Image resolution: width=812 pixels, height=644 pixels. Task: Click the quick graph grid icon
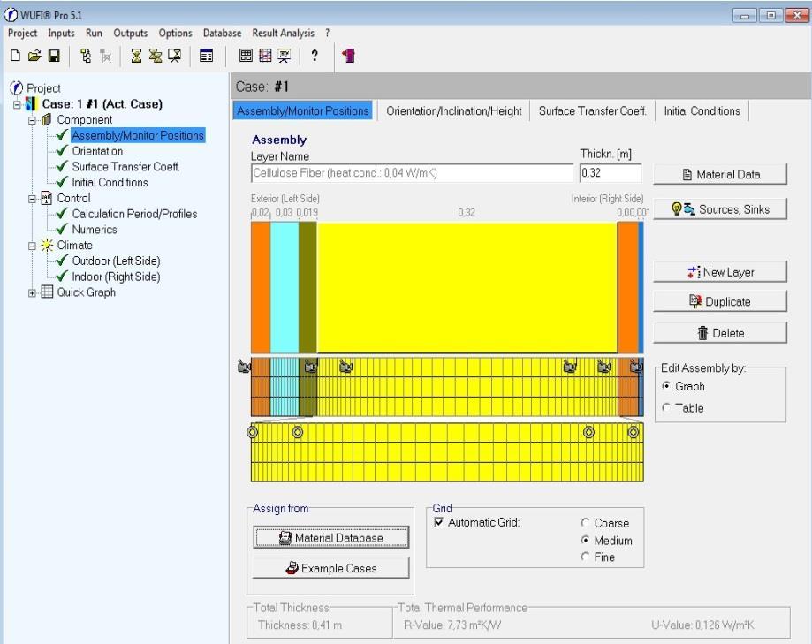(x=246, y=56)
